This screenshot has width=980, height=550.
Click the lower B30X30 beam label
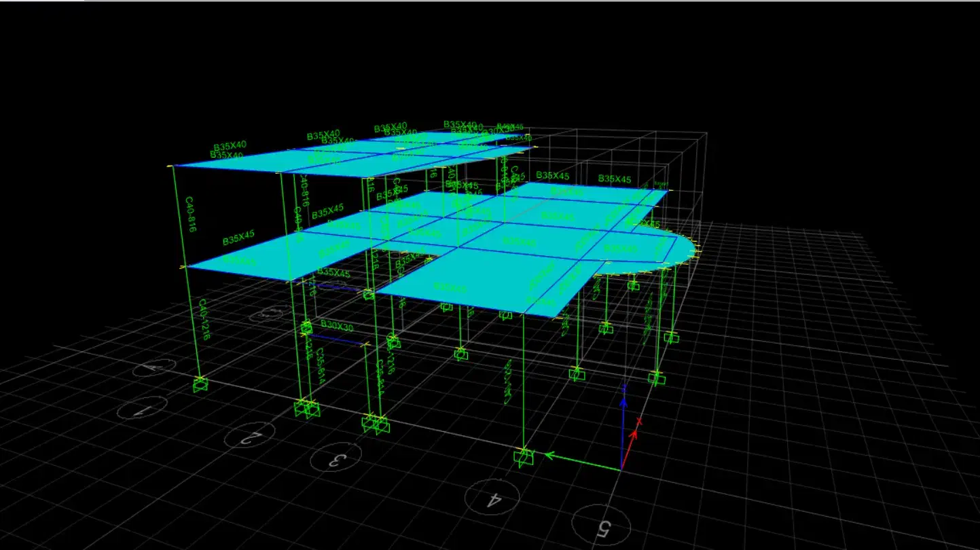pos(337,327)
